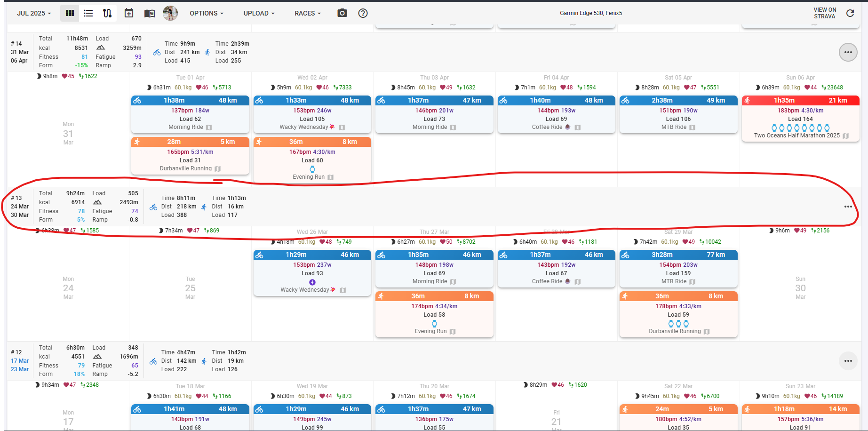Click the camera screenshot icon
The height and width of the screenshot is (431, 868).
coord(342,13)
